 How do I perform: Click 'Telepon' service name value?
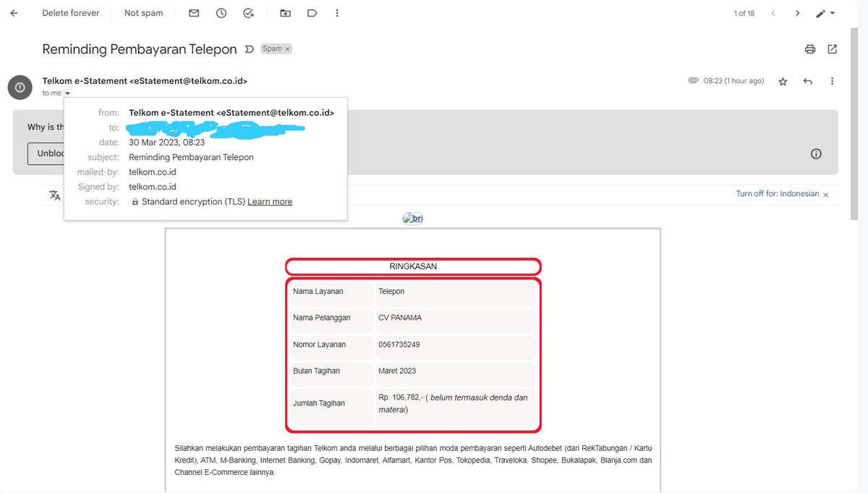[391, 291]
